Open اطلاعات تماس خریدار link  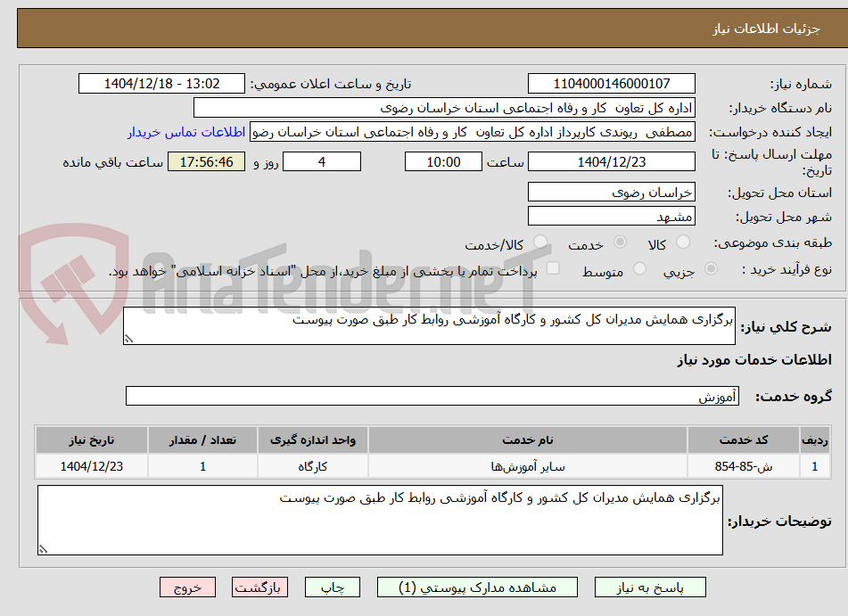(186, 133)
